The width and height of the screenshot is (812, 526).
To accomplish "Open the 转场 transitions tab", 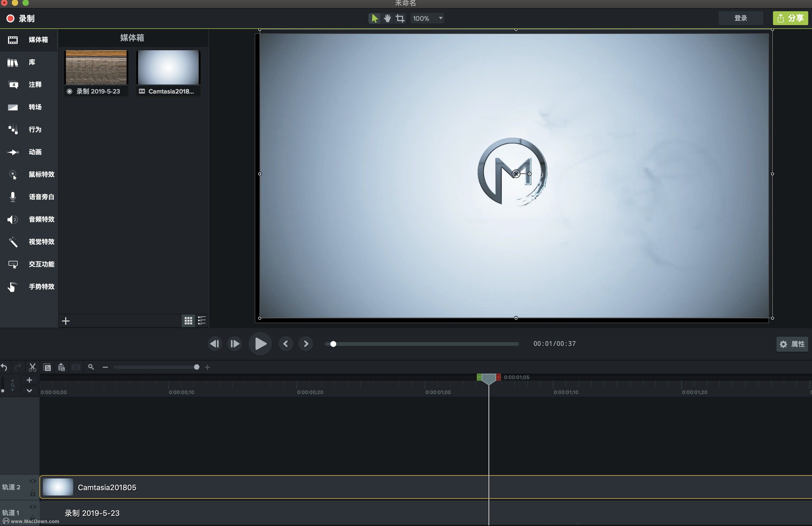I will tap(29, 107).
